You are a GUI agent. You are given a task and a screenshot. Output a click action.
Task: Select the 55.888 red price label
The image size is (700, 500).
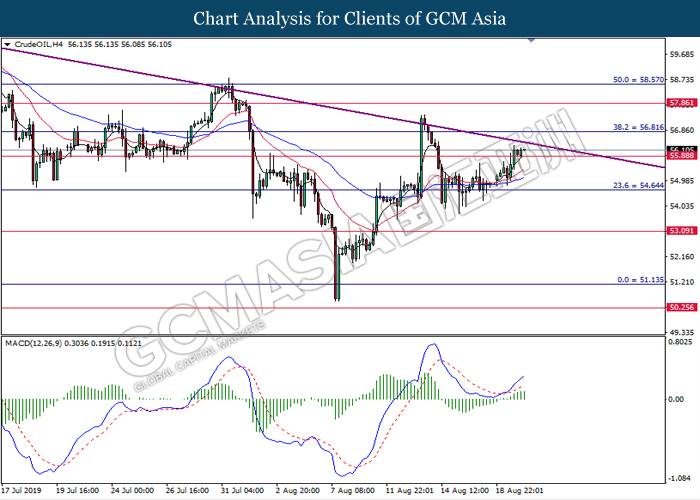682,155
